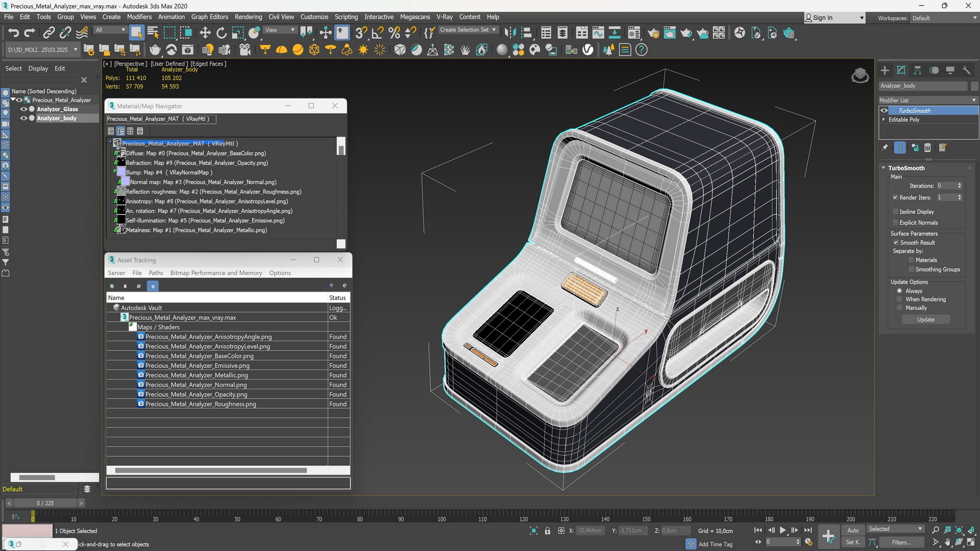Click the Sign In button
Image resolution: width=980 pixels, height=551 pixels.
pos(834,18)
